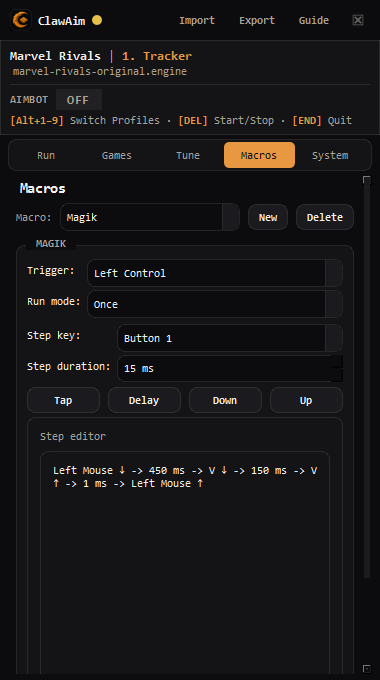The height and width of the screenshot is (680, 380).
Task: Open the Step key dropdown (Button 1)
Action: (x=230, y=338)
